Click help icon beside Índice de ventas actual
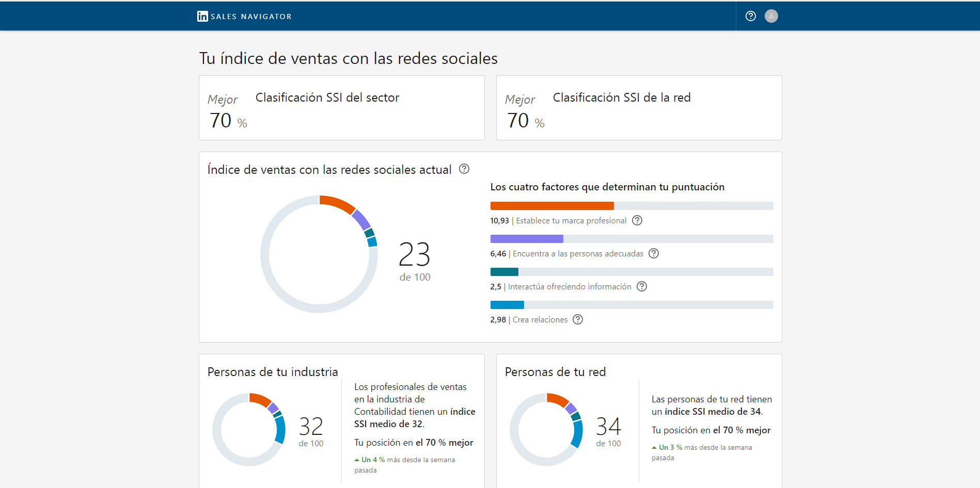Image resolution: width=980 pixels, height=488 pixels. 464,169
